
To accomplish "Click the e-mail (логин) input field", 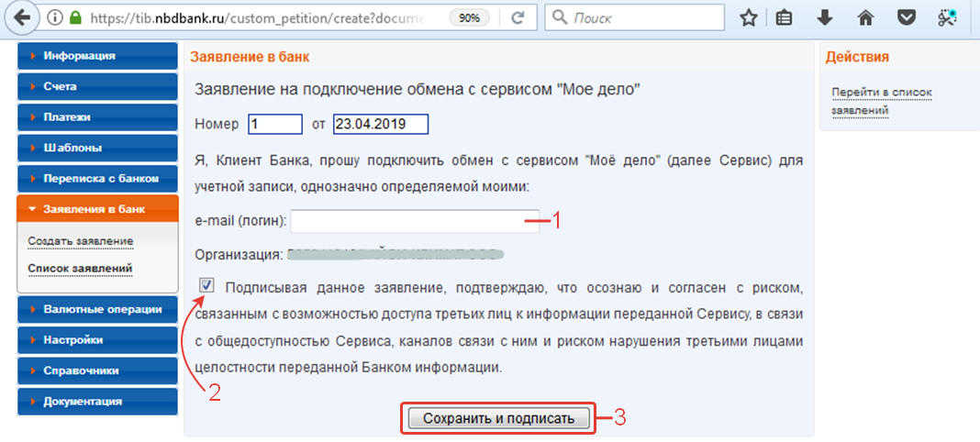I will tap(415, 221).
